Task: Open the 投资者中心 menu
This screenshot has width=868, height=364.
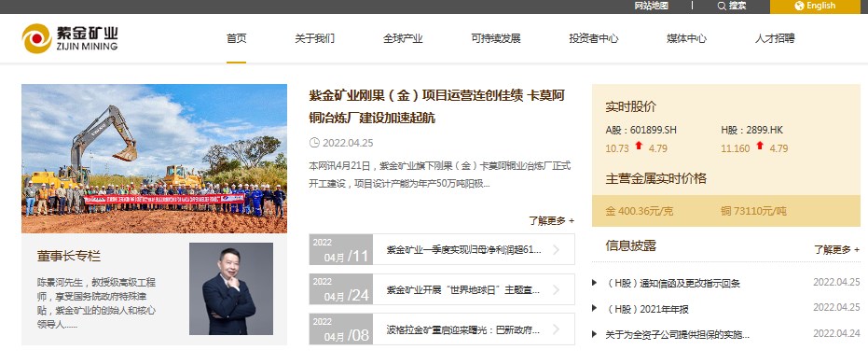Action: 593,39
